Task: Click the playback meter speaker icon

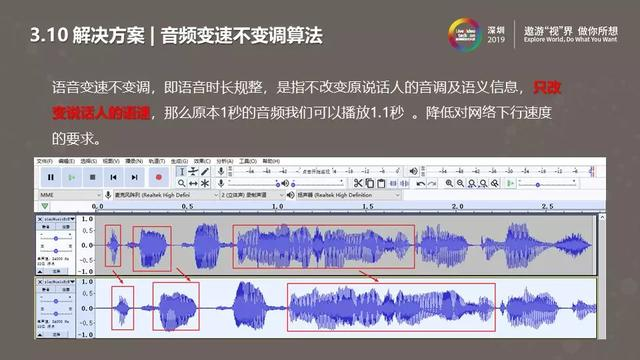Action: (413, 171)
